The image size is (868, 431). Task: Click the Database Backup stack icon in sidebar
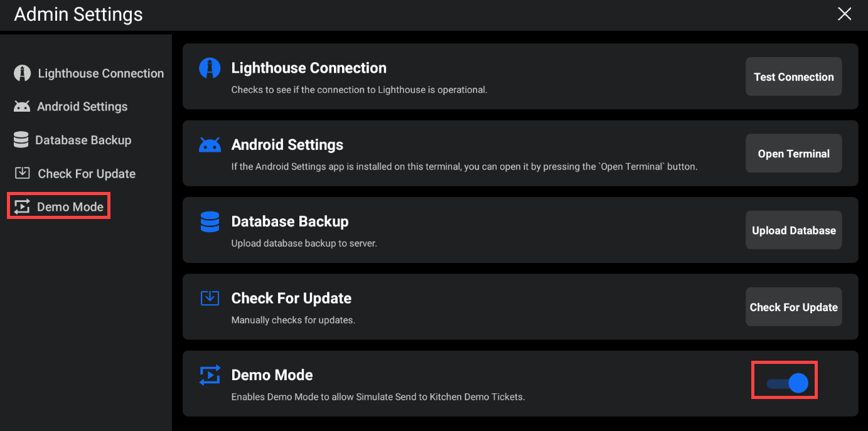click(20, 140)
